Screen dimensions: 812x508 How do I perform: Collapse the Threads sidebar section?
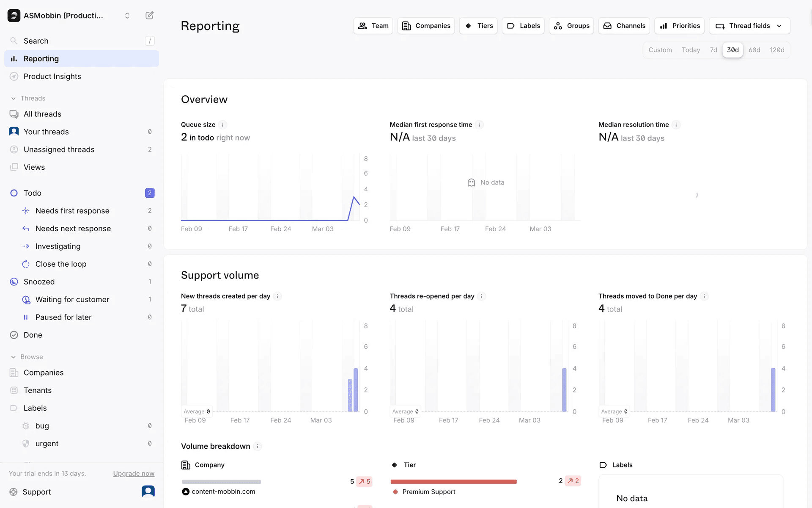[14, 98]
